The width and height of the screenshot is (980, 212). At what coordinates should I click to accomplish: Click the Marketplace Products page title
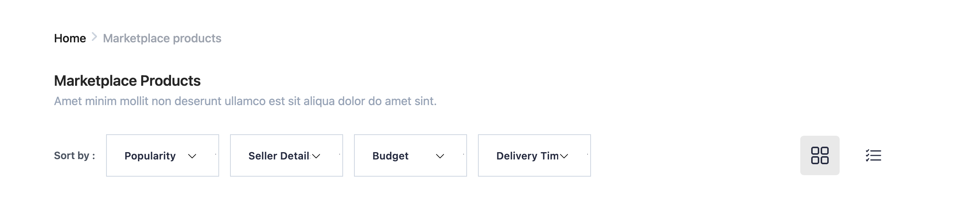pos(128,81)
